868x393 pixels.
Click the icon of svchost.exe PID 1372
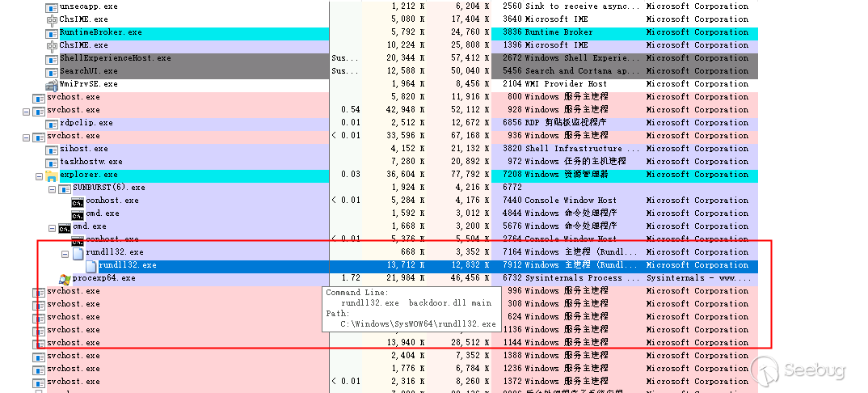click(39, 382)
